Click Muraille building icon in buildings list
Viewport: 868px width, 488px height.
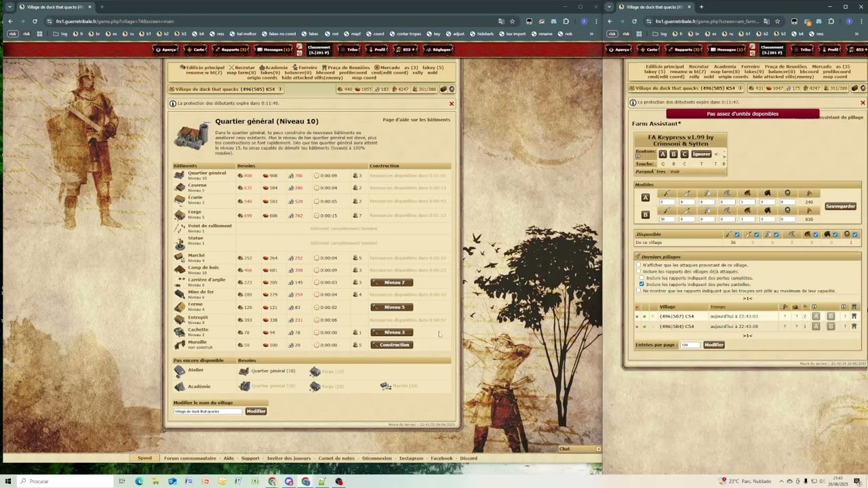(x=179, y=344)
